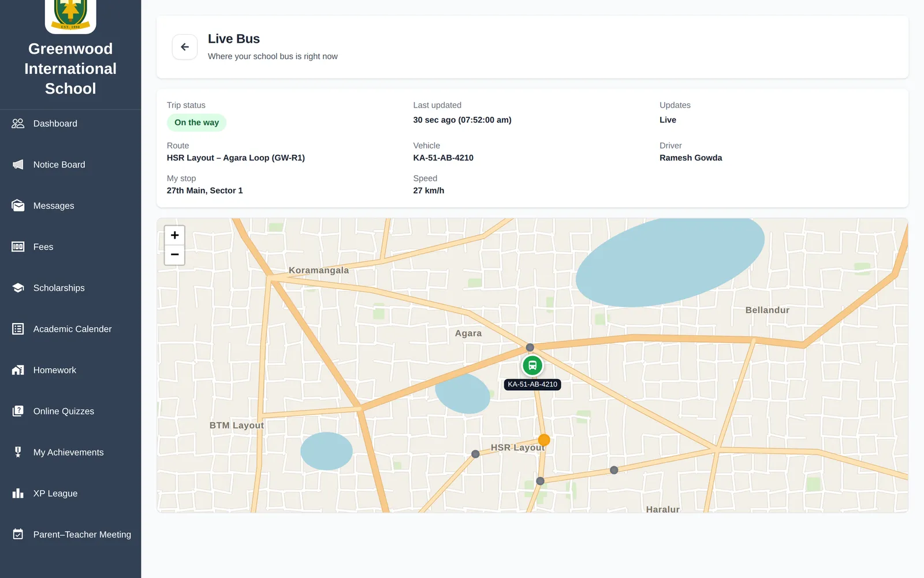Open the Dashboard menu item
Image resolution: width=924 pixels, height=578 pixels.
pyautogui.click(x=70, y=124)
